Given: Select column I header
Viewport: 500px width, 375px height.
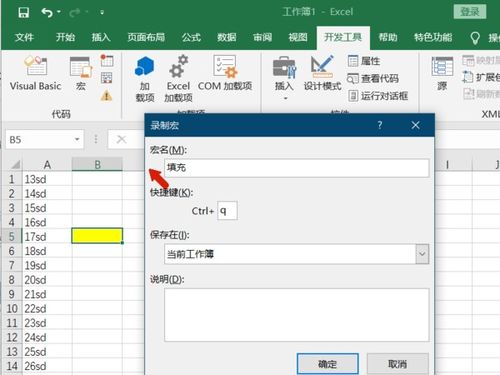Looking at the screenshot, I should (x=447, y=164).
